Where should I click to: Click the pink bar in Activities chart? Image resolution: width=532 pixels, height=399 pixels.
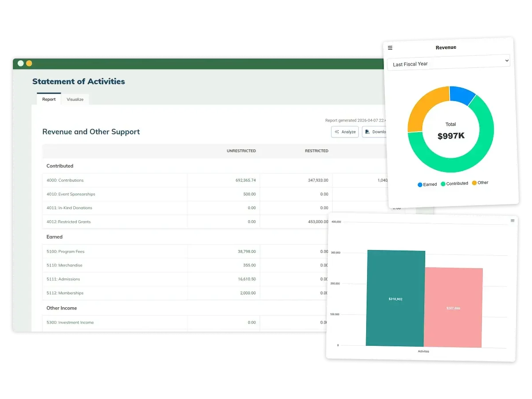point(453,307)
